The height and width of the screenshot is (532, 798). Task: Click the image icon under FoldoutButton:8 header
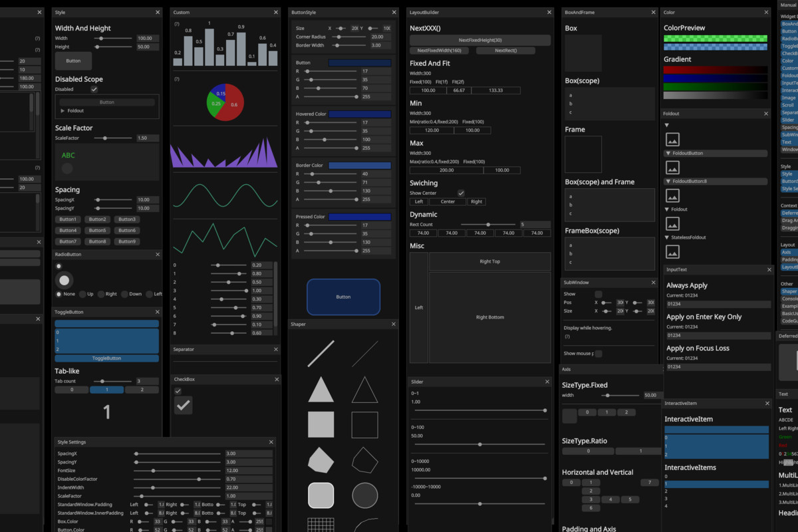(x=672, y=196)
